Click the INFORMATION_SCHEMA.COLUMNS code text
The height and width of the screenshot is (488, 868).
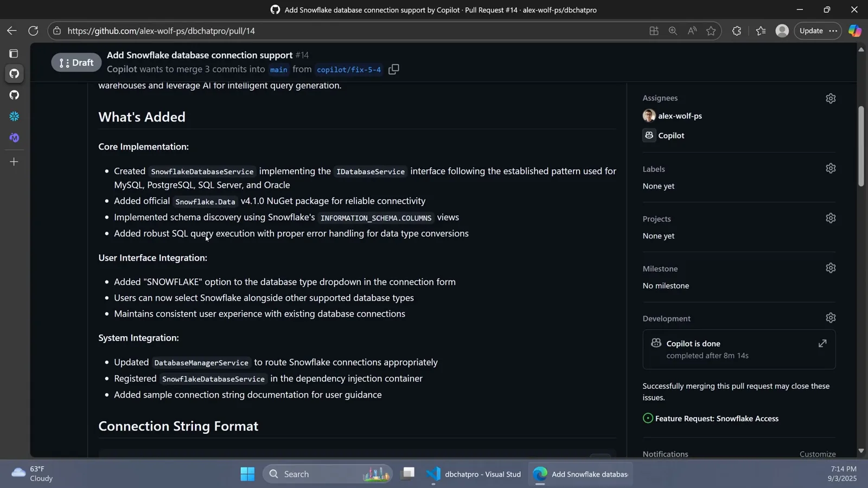tap(376, 217)
